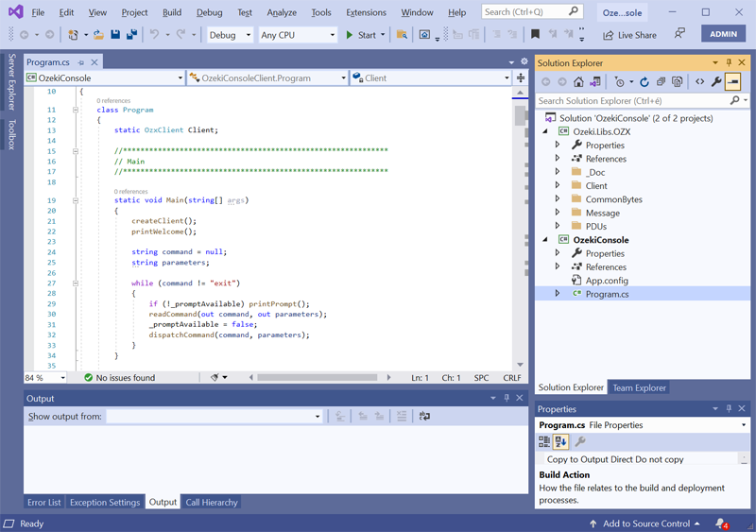Collapse the class Program code region

tap(76, 110)
